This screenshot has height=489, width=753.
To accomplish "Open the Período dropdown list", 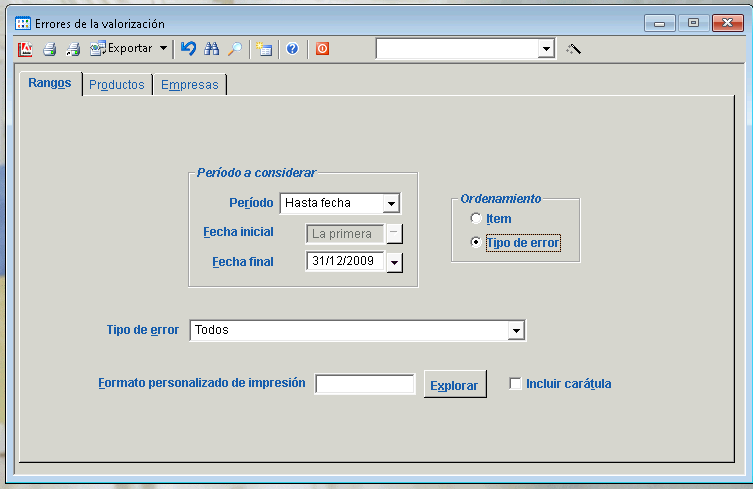I will pyautogui.click(x=392, y=203).
